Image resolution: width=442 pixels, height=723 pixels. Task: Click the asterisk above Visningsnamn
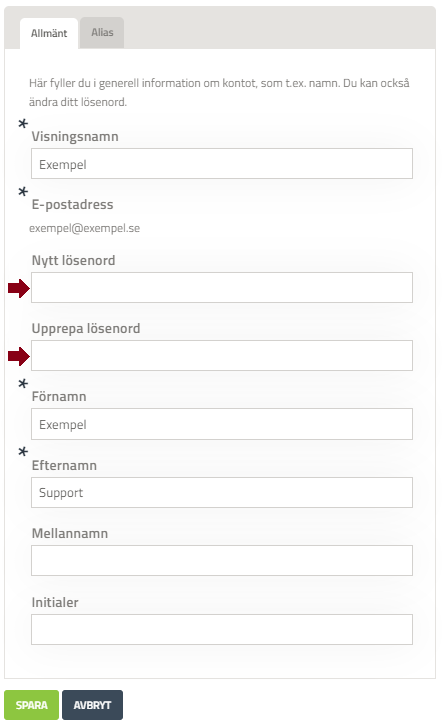23,124
